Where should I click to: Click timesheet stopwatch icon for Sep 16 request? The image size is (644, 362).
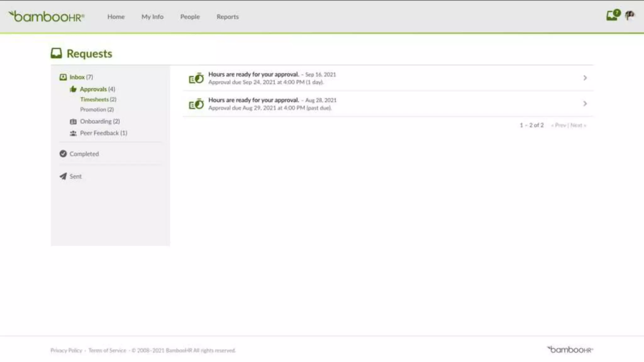[x=196, y=78]
